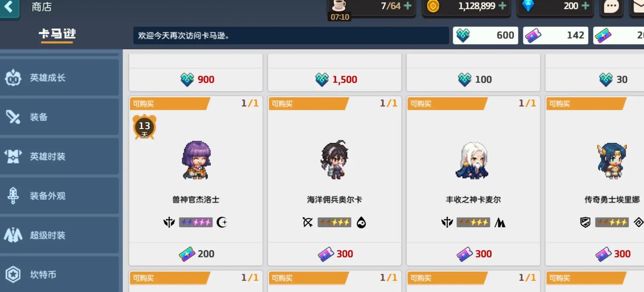Screen dimensions: 644x292
Task: Select the 海洋佣兵奥尔卡 hero sprite
Action: click(x=335, y=160)
